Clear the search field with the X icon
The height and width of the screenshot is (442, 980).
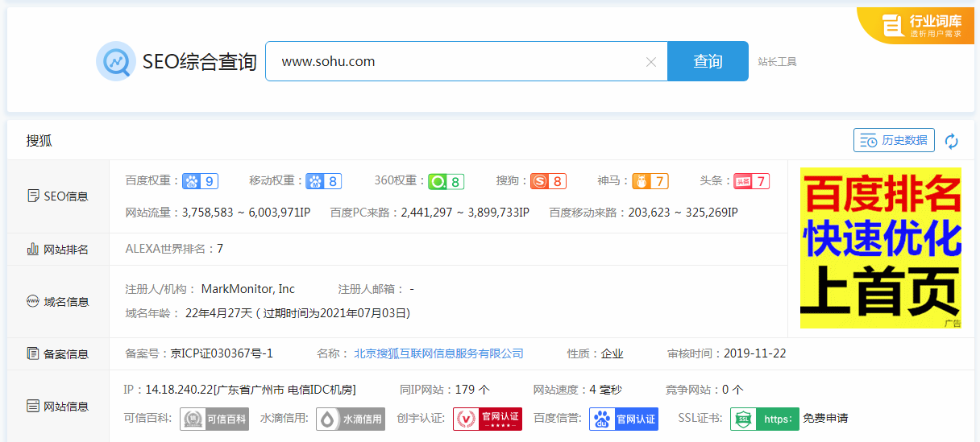pos(651,62)
